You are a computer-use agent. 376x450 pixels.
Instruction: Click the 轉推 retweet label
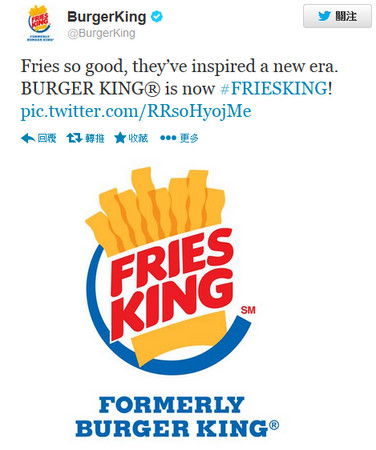click(95, 138)
